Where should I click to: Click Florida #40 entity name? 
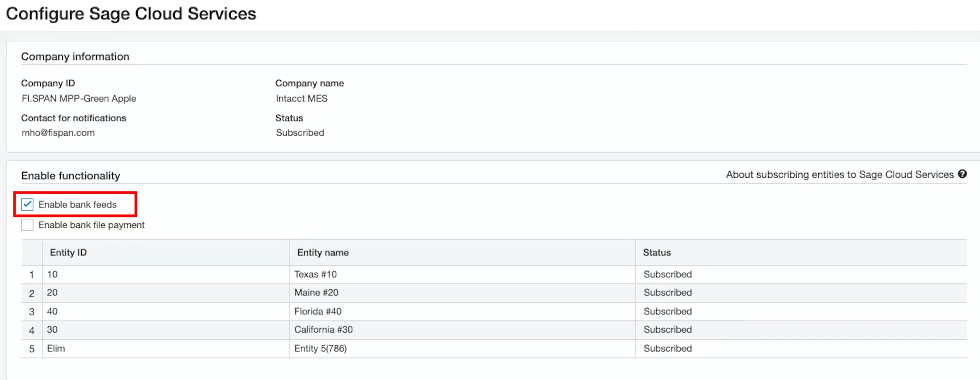click(x=318, y=311)
